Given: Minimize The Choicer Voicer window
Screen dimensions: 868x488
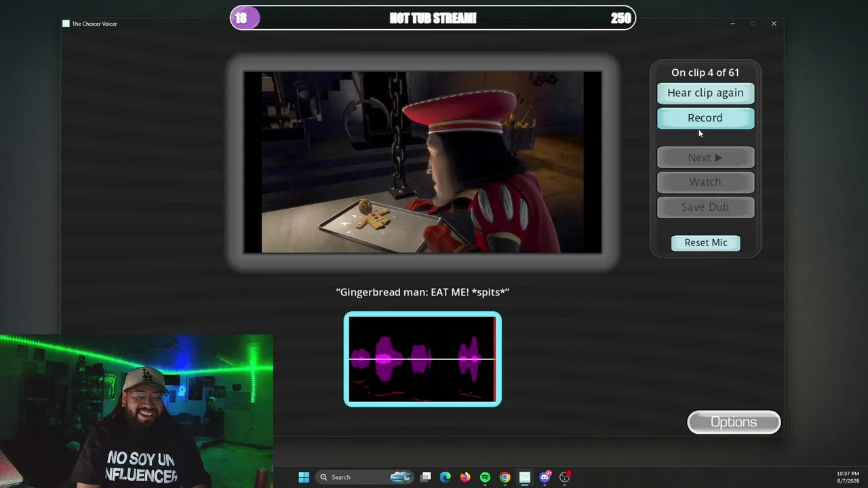Looking at the screenshot, I should point(732,24).
